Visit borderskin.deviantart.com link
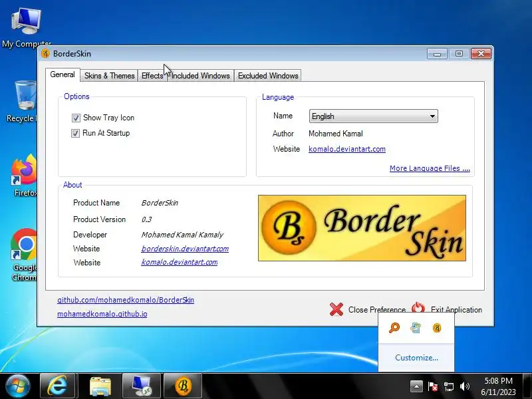Screen dimensions: 532x399 point(185,249)
